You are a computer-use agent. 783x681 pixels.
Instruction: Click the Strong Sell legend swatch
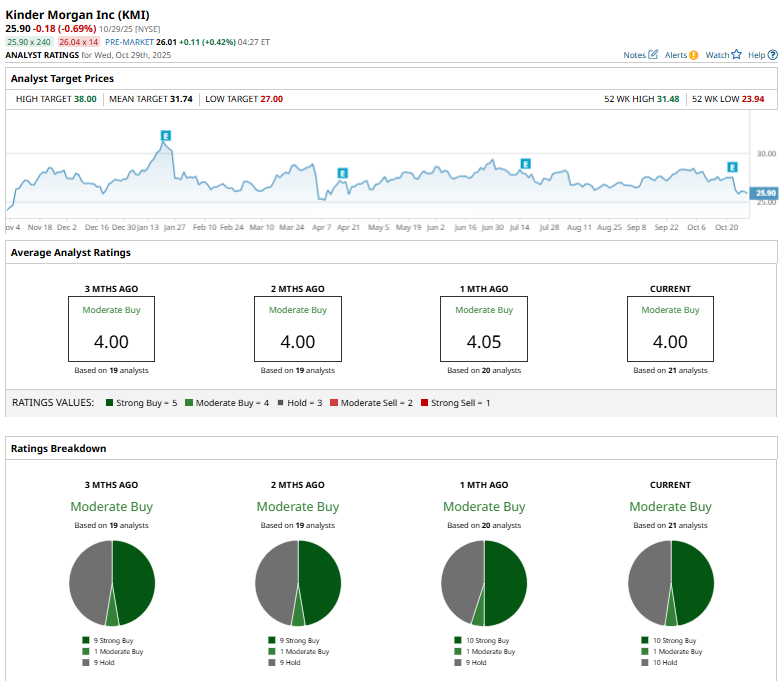point(424,402)
